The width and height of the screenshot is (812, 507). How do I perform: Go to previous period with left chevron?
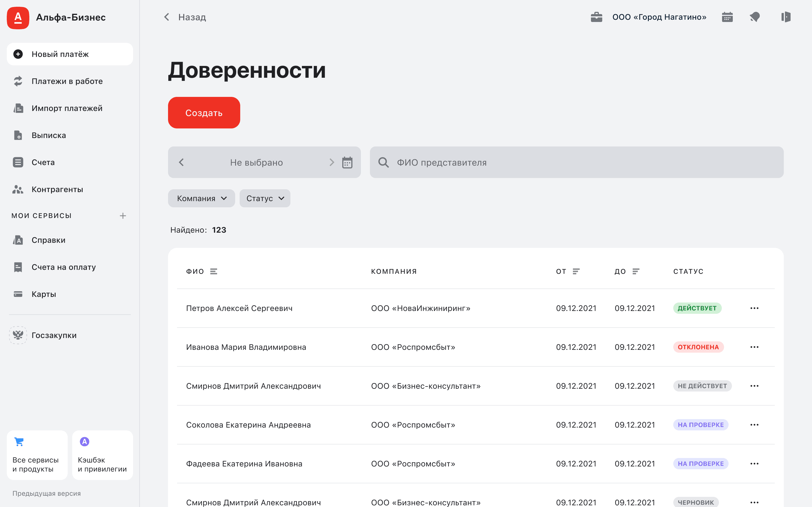(182, 163)
